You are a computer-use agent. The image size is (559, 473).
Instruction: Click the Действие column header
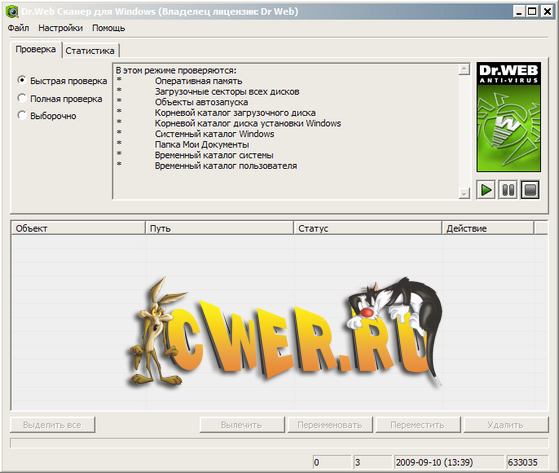[488, 228]
